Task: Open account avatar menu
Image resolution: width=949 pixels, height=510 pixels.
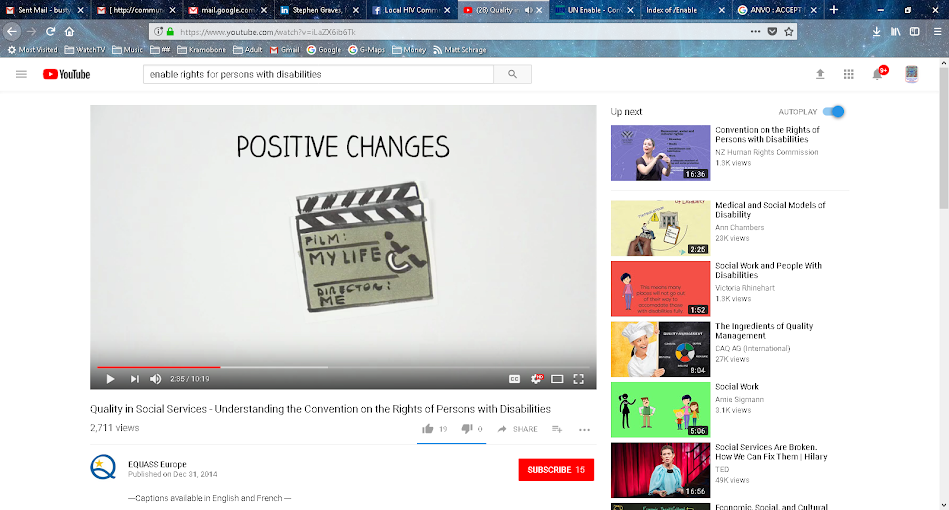Action: pos(911,74)
